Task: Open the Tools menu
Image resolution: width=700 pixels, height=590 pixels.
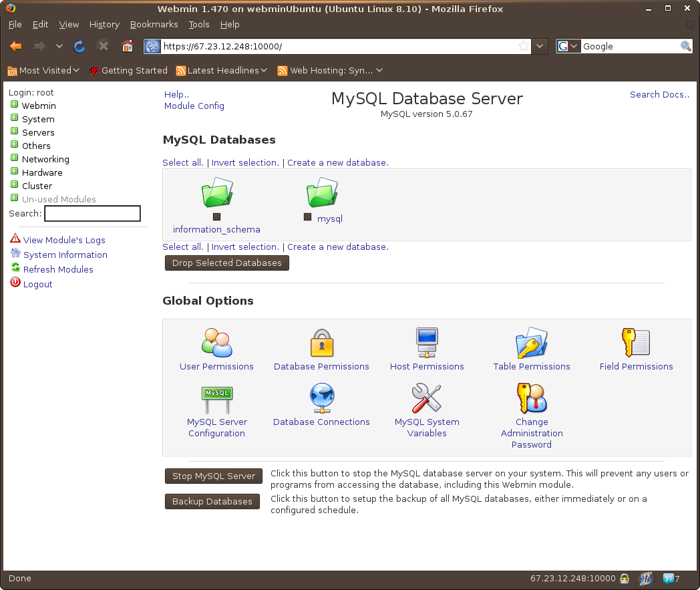Action: 198,25
